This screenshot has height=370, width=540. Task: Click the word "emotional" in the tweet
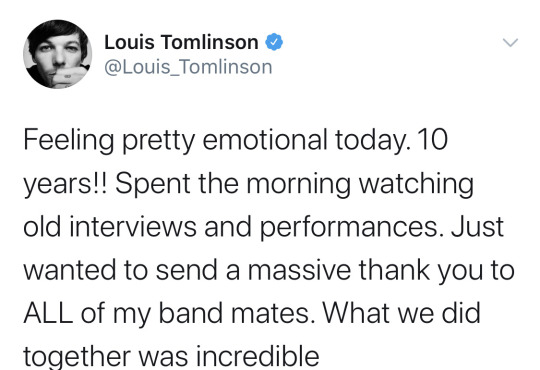265,140
